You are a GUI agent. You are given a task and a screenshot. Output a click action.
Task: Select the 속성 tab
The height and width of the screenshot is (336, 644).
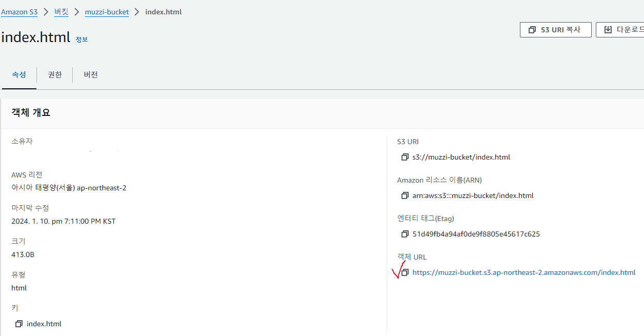pyautogui.click(x=19, y=75)
